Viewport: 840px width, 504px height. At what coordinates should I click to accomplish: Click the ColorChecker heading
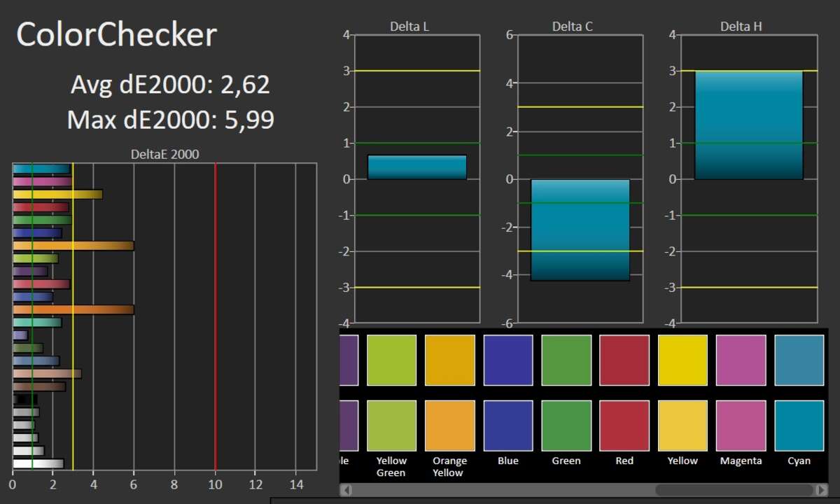(x=116, y=34)
